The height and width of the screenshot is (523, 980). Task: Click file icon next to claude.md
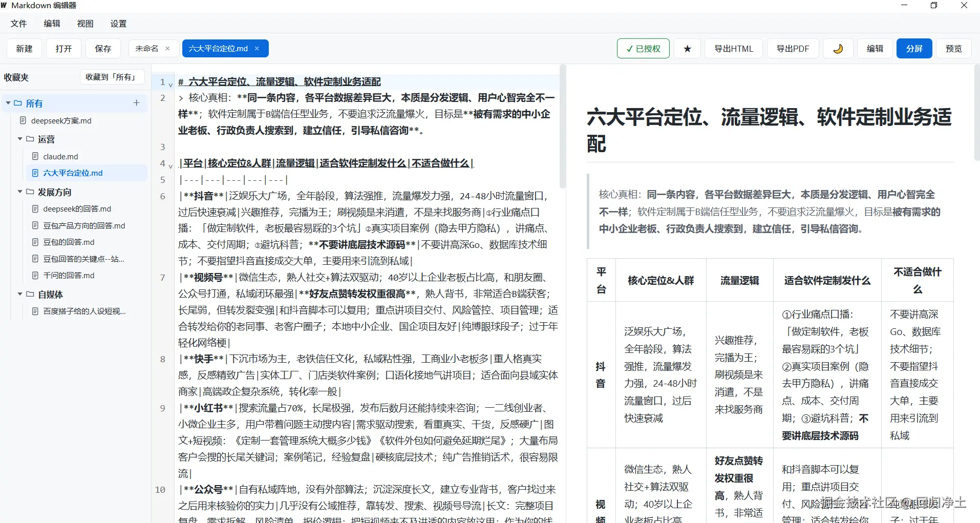tap(35, 156)
